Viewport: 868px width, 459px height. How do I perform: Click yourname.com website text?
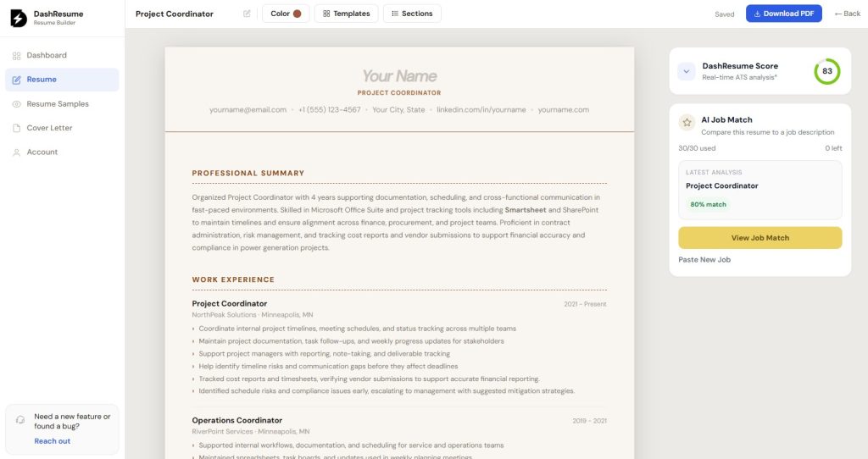click(x=564, y=109)
